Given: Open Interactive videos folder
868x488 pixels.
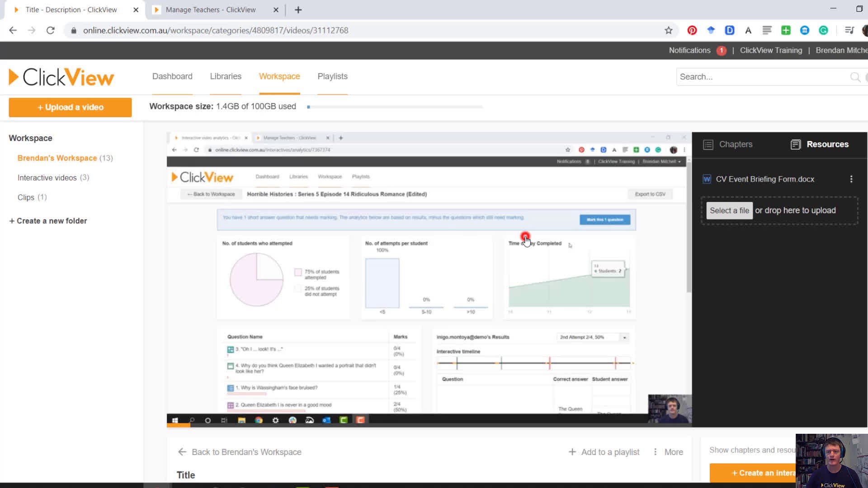Looking at the screenshot, I should click(x=47, y=178).
